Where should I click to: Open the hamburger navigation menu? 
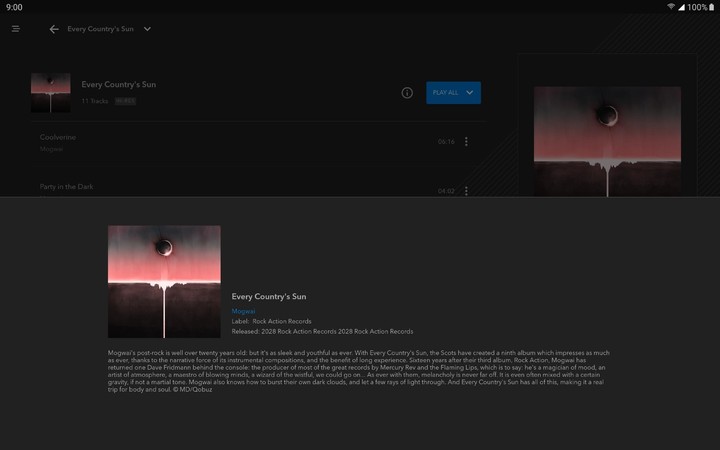click(x=16, y=29)
